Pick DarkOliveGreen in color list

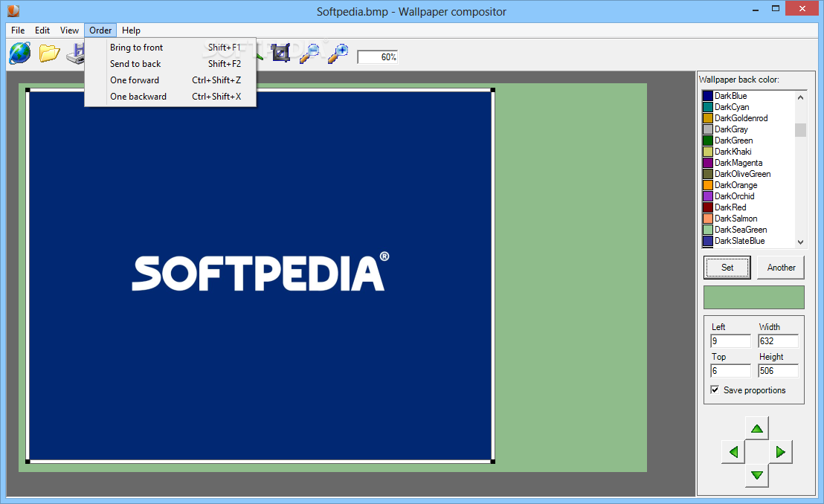click(748, 174)
